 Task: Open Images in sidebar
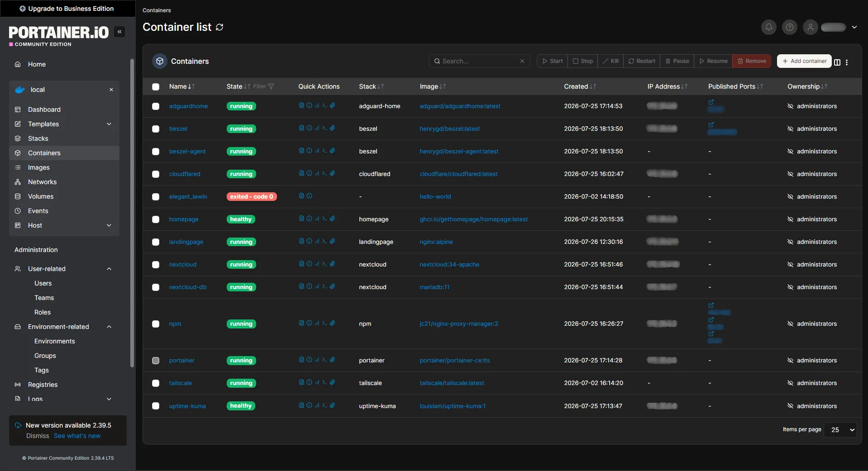[x=64, y=167]
